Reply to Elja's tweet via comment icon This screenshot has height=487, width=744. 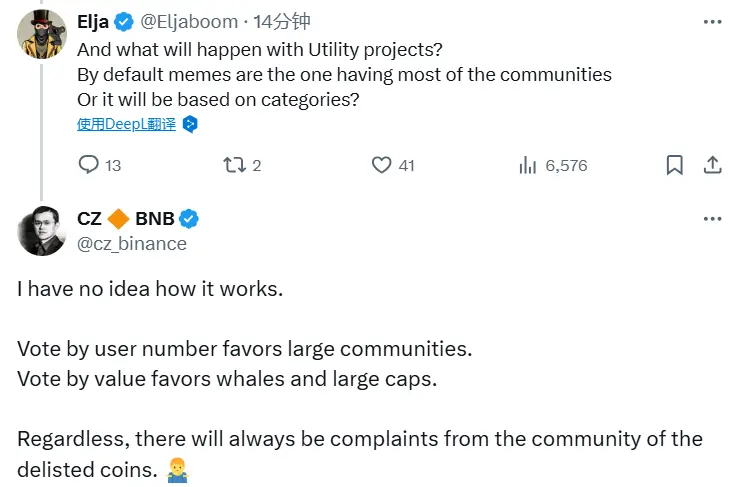point(89,165)
